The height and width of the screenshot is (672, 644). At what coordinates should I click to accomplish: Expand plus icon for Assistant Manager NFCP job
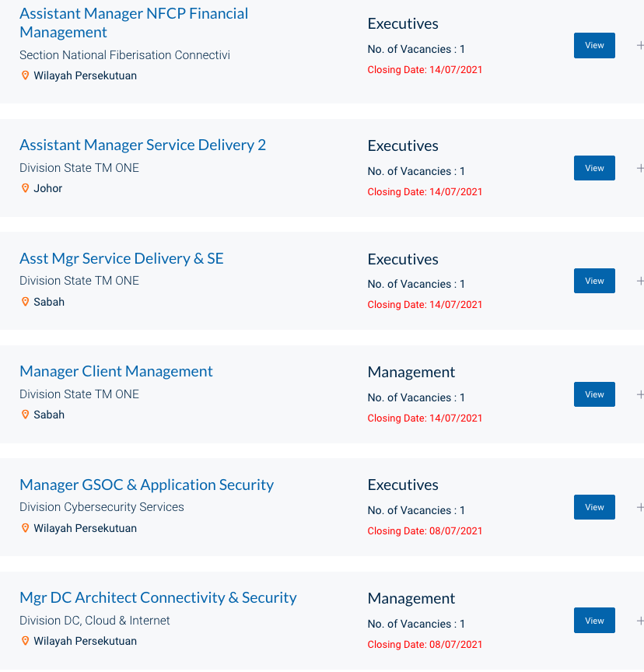coord(639,46)
